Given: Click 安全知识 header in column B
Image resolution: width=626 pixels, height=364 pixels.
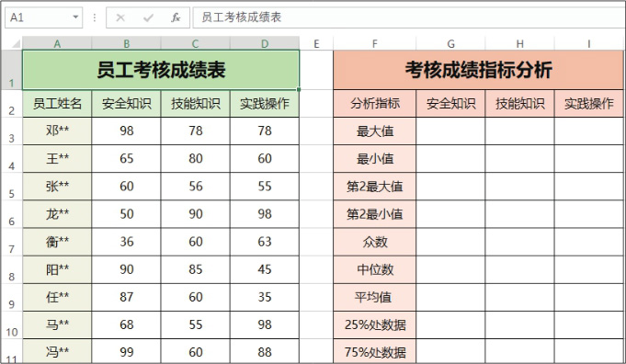Looking at the screenshot, I should 126,104.
